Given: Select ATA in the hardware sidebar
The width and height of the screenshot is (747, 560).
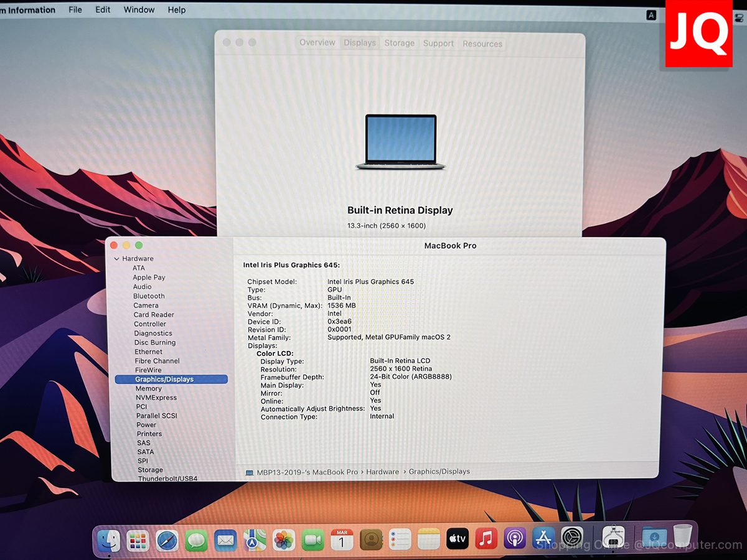Looking at the screenshot, I should coord(138,268).
